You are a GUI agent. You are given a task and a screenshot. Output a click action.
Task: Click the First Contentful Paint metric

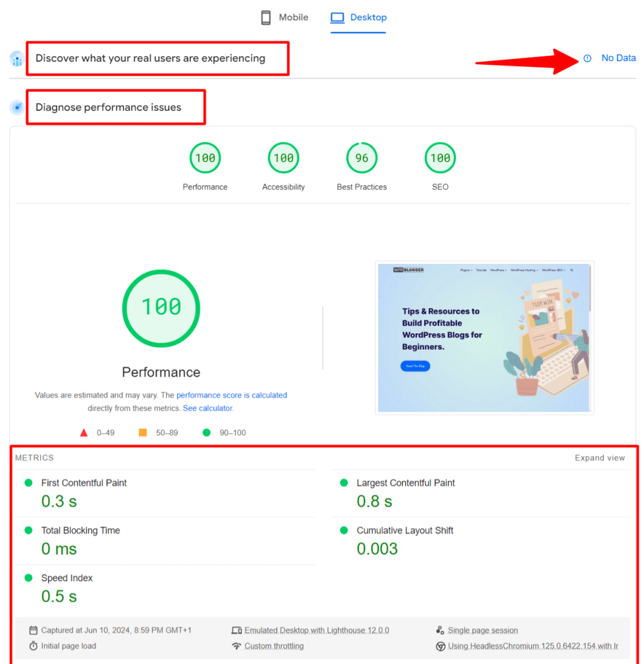point(84,483)
